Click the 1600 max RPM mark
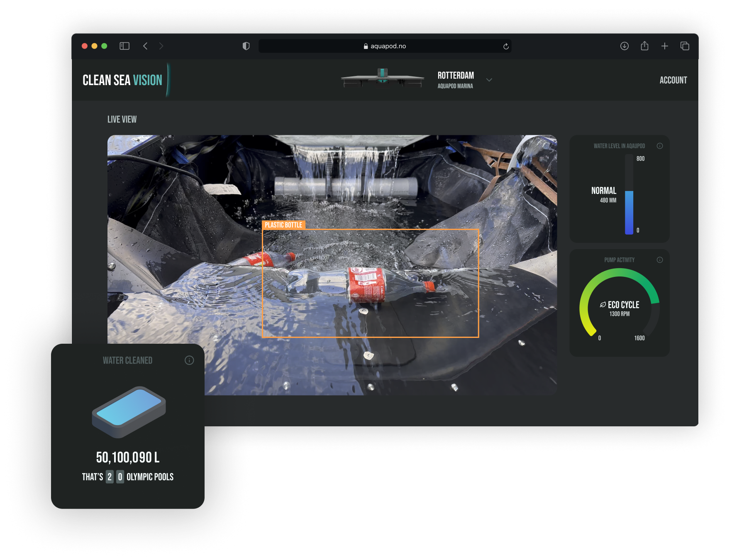Image resolution: width=732 pixels, height=560 pixels. click(639, 338)
